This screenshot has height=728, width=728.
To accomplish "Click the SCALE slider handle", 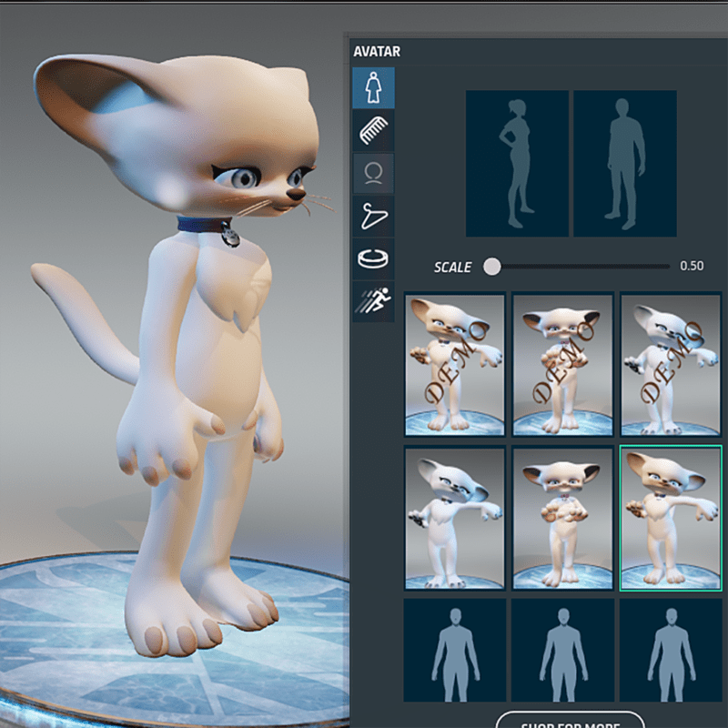I will coord(492,267).
